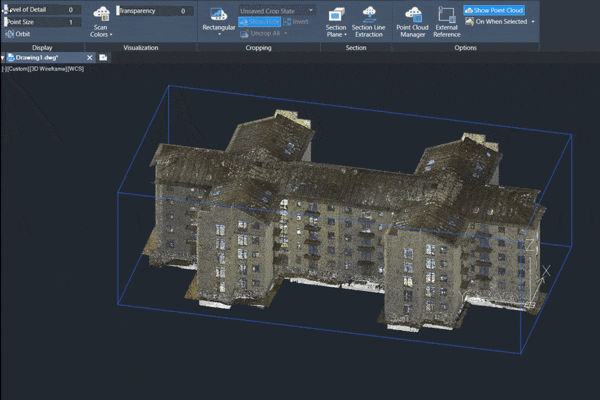Open External Reference tool
The image size is (600, 400).
point(447,22)
